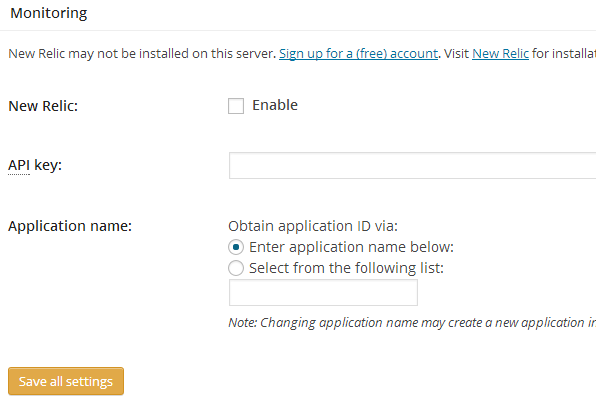The image size is (596, 419).
Task: Click the "Enable" label text
Action: pyautogui.click(x=275, y=105)
